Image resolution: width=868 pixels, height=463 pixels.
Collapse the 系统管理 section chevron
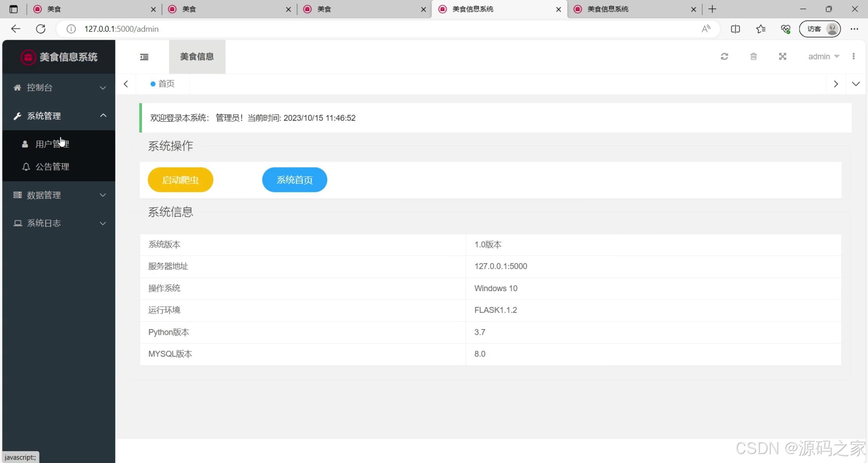tap(102, 116)
